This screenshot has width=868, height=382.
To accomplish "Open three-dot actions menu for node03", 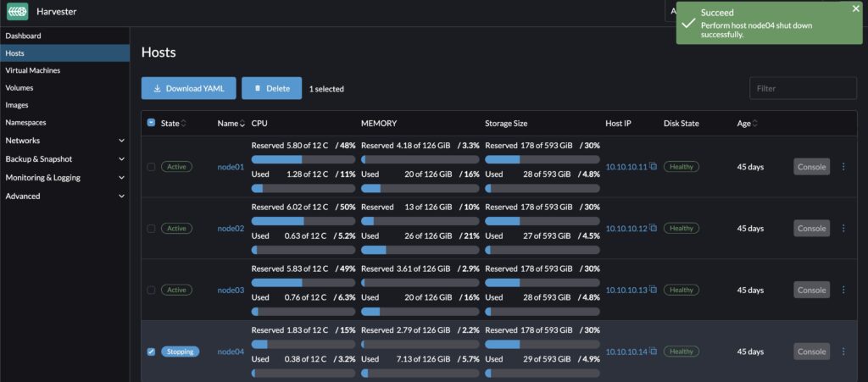I will click(x=843, y=290).
